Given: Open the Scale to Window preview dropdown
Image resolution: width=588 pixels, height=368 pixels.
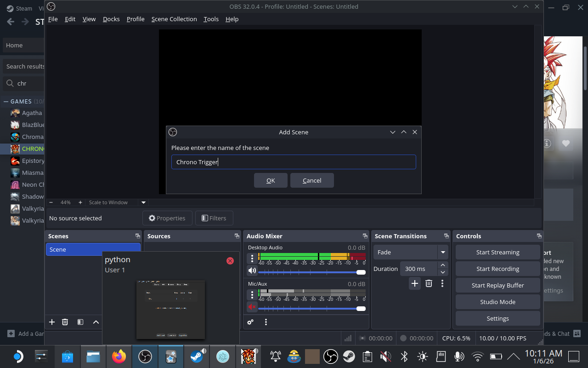Looking at the screenshot, I should click(x=143, y=202).
